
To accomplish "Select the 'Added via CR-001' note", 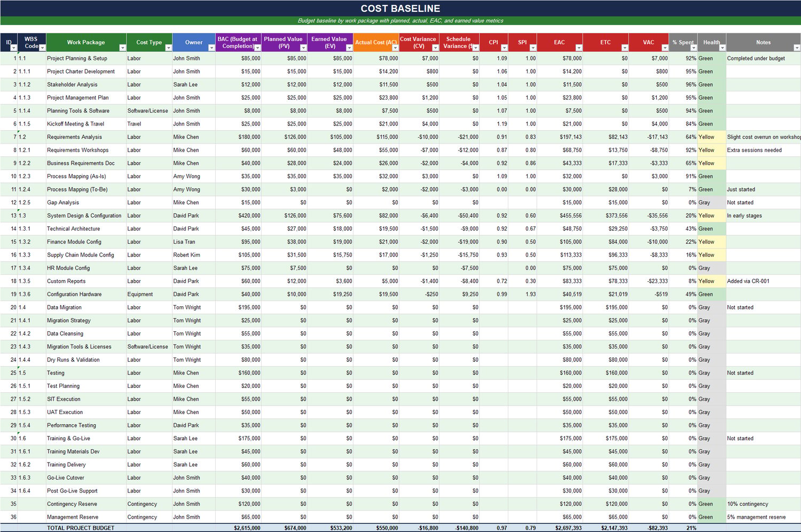I will [763, 281].
